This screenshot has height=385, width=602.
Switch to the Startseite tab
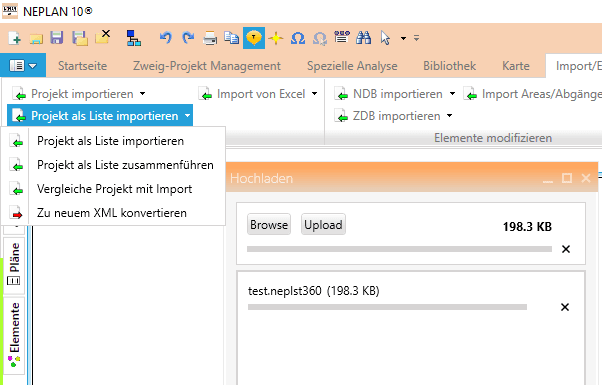83,66
